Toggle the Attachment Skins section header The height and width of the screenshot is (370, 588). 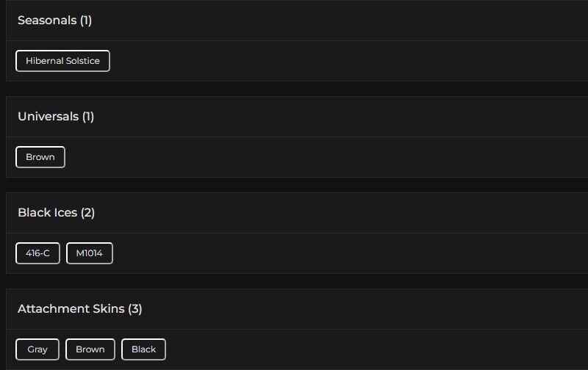point(71,309)
